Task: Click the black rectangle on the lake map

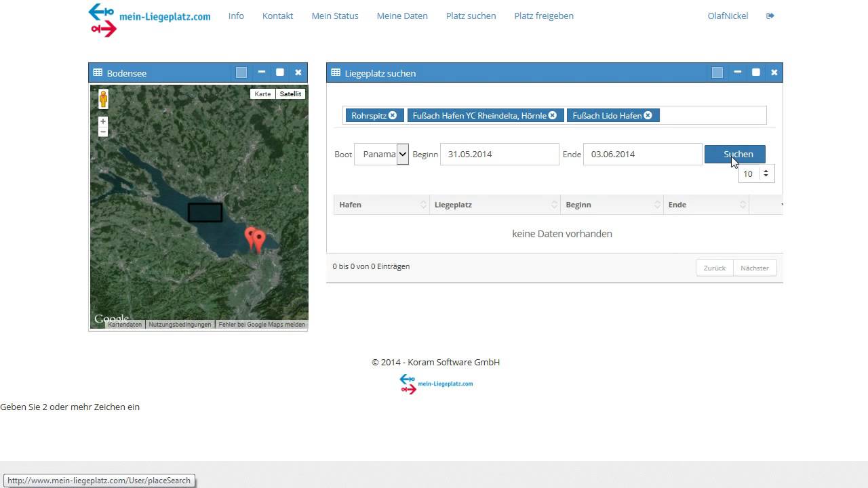Action: [x=205, y=212]
